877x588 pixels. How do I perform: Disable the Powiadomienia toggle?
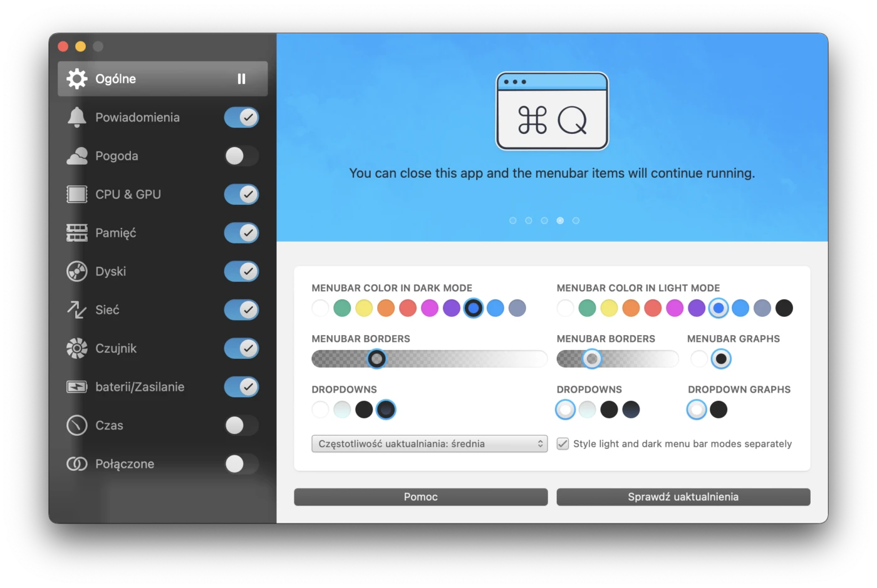click(x=241, y=117)
